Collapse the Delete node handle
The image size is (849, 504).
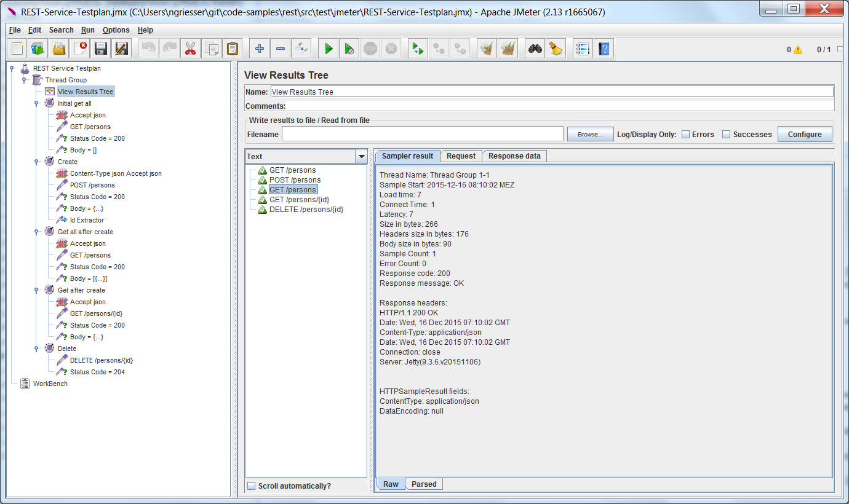coord(36,348)
